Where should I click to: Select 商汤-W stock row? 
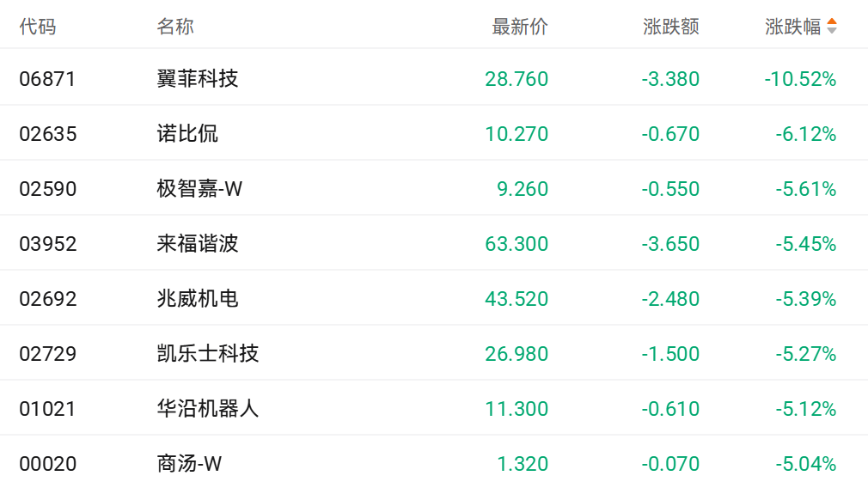[x=434, y=463]
